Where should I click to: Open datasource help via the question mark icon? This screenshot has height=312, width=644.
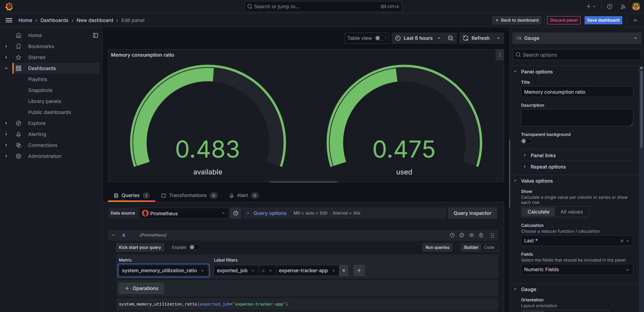[x=236, y=213]
